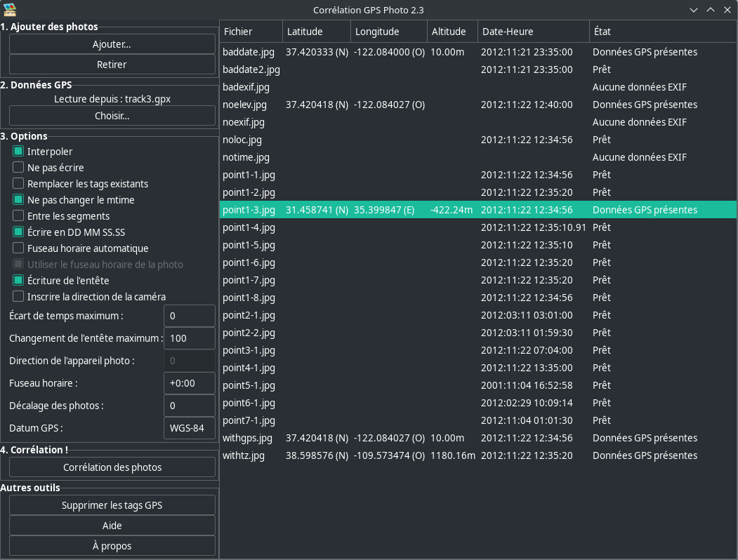Sort list by Fichier column header
Viewport: 738px width, 560px height.
251,32
